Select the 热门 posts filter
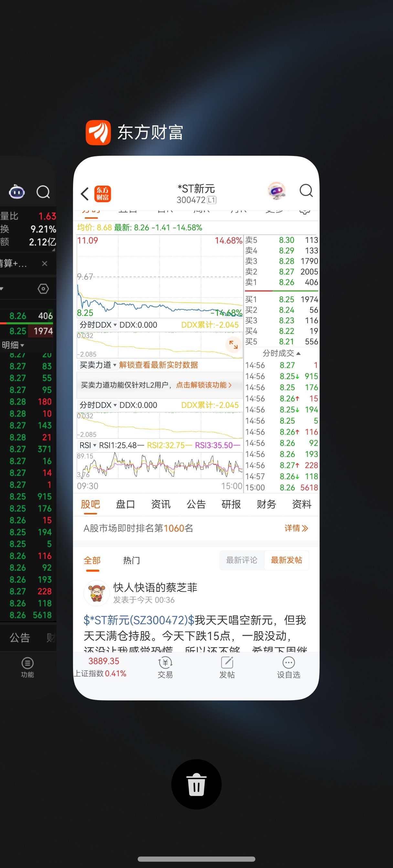The image size is (393, 868). click(x=132, y=560)
